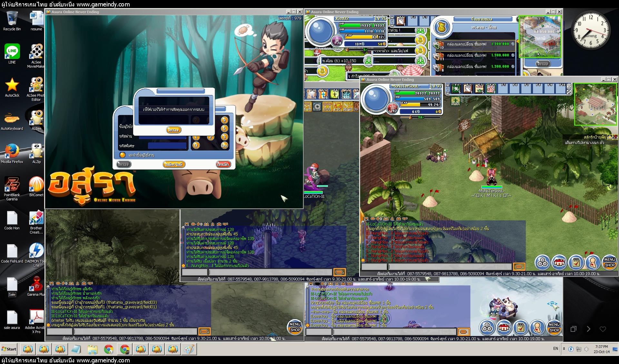Click the EN language indicator in taskbar

click(555, 349)
